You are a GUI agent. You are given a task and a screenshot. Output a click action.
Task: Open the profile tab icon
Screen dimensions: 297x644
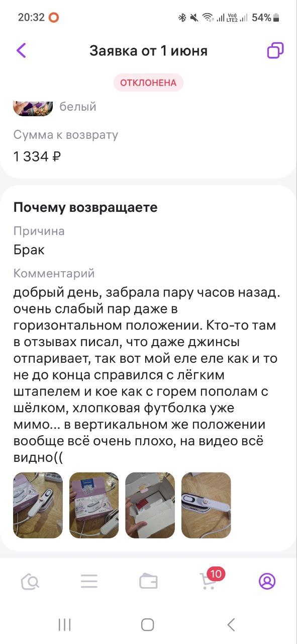pos(267,582)
